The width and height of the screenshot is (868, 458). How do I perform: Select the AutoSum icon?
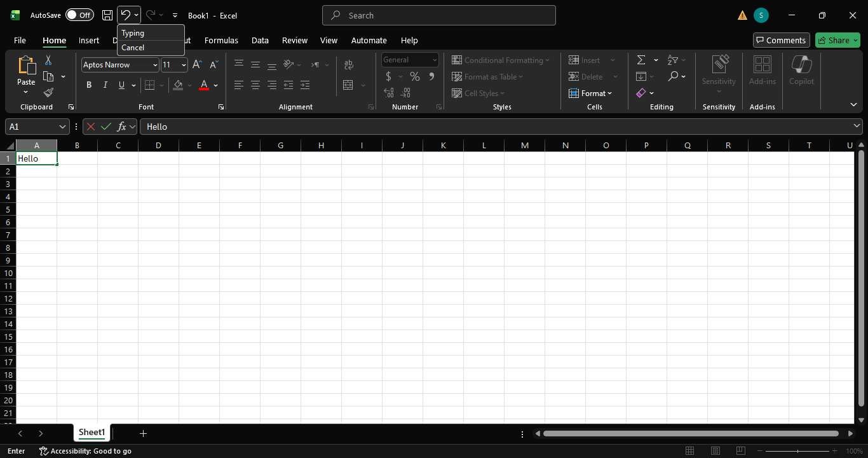tap(641, 59)
